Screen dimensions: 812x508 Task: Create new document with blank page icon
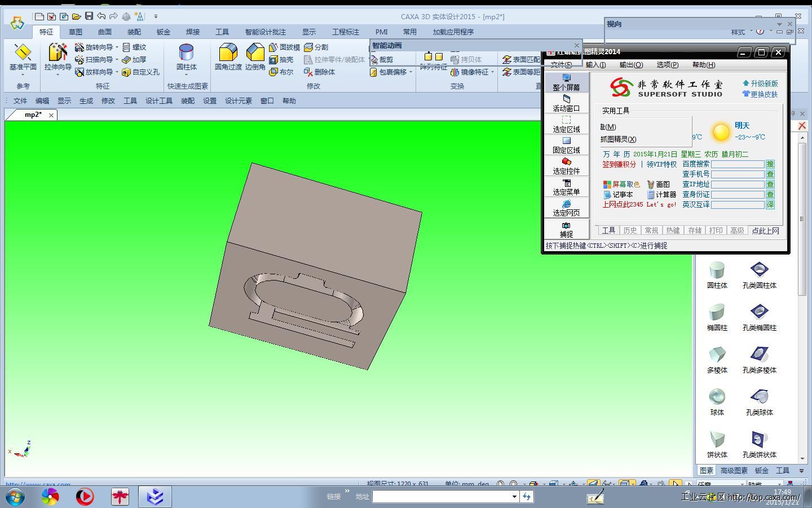coord(39,16)
